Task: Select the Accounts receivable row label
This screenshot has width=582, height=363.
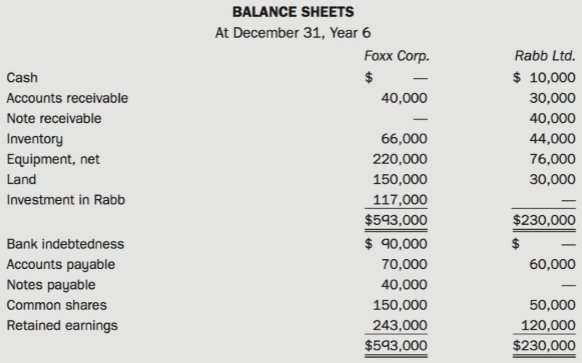Action: [x=67, y=98]
